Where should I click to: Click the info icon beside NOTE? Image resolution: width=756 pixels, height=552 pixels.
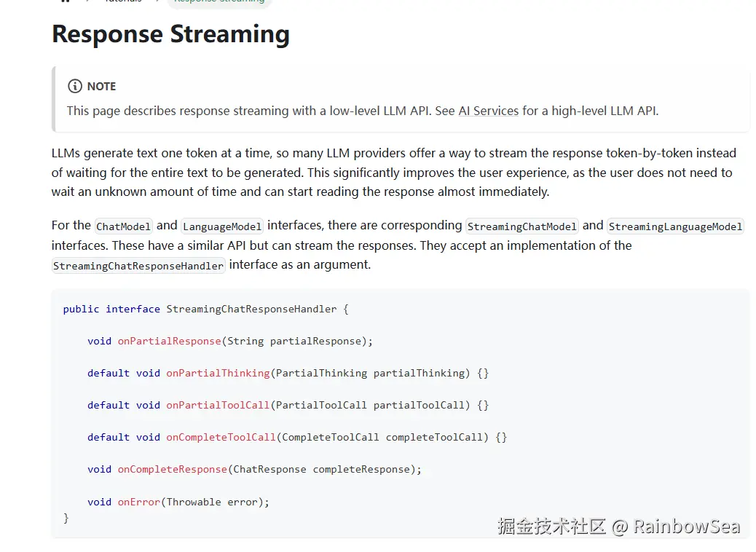[x=74, y=86]
